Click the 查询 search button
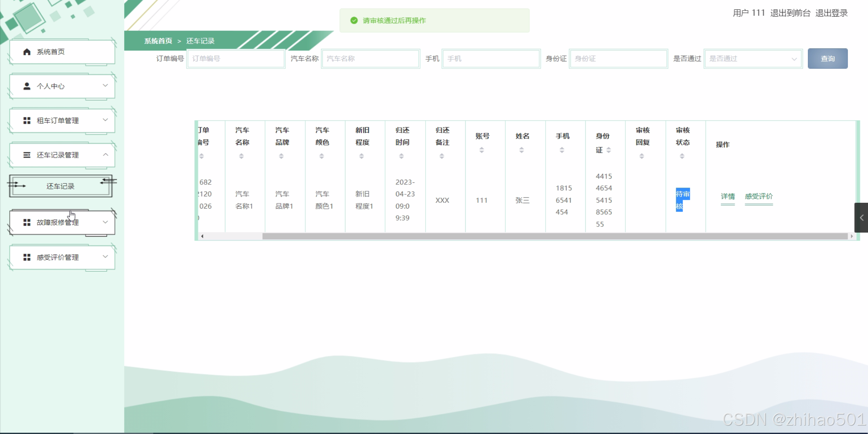 point(827,59)
